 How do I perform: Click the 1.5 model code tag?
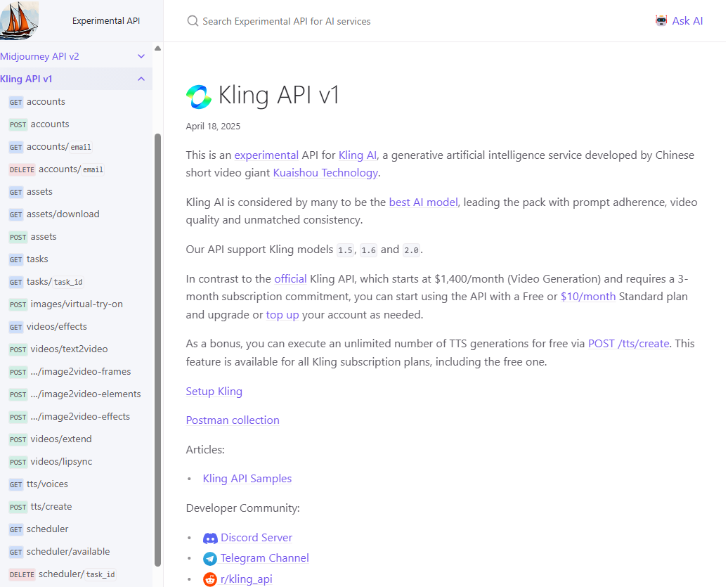tap(346, 250)
